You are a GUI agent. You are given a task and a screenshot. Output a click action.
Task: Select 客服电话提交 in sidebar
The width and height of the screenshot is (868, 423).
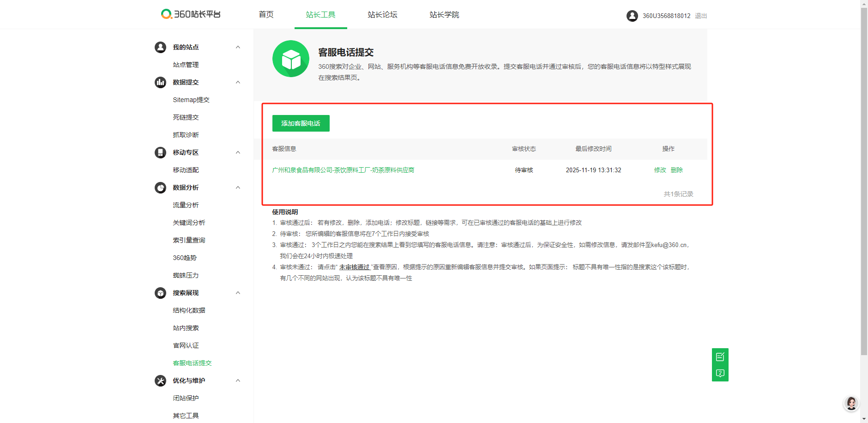point(192,363)
